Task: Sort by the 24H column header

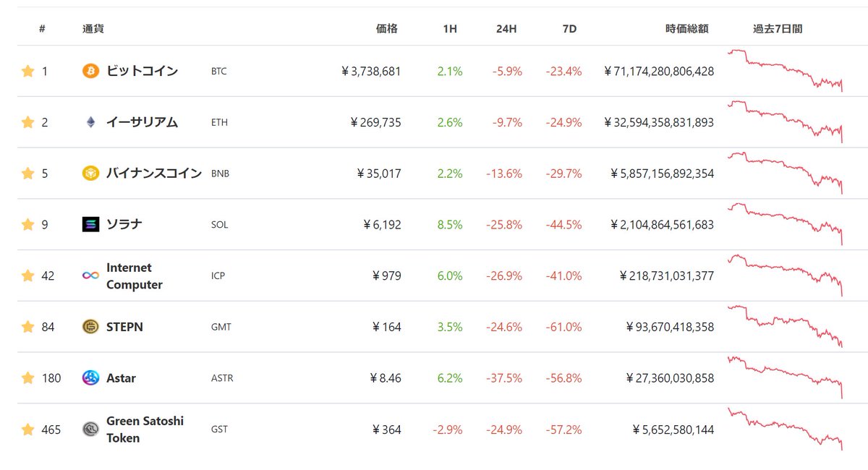Action: [506, 29]
